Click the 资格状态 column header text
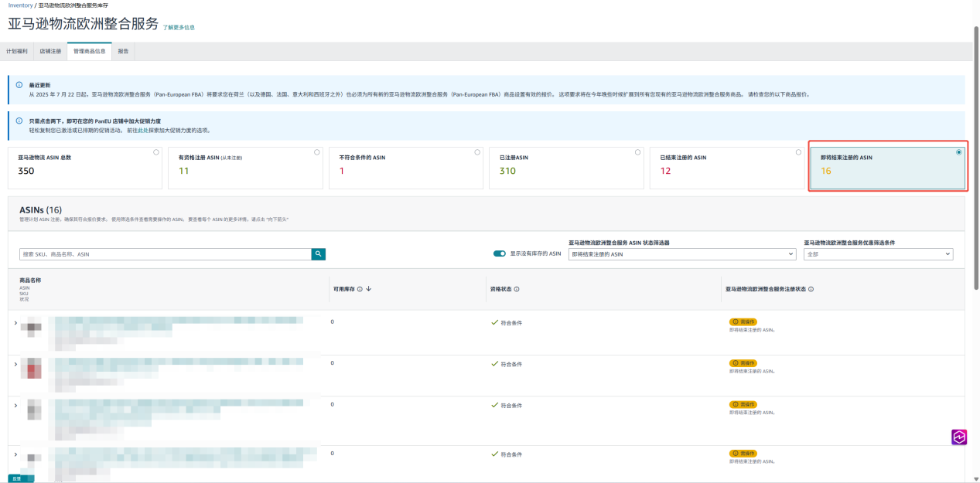Viewport: 980px width, 483px height. (x=500, y=289)
